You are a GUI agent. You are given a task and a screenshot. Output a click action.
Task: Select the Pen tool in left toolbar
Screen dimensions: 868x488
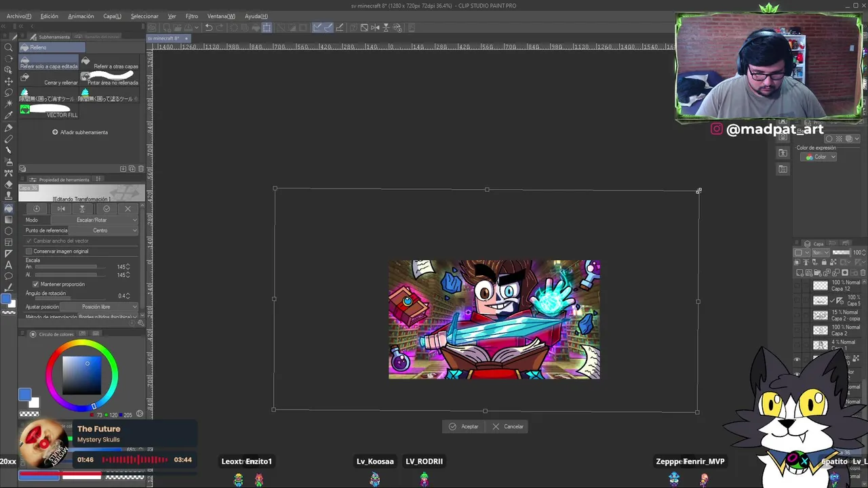(9, 127)
